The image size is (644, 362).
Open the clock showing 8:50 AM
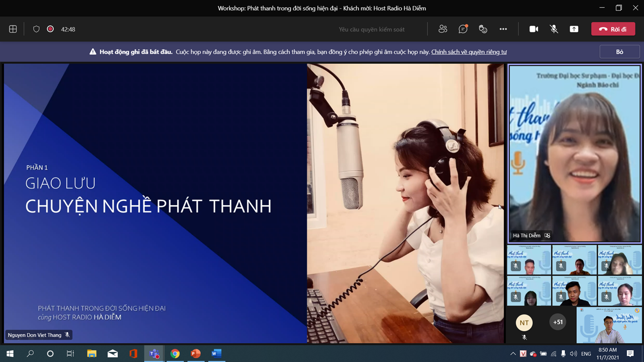click(x=608, y=353)
